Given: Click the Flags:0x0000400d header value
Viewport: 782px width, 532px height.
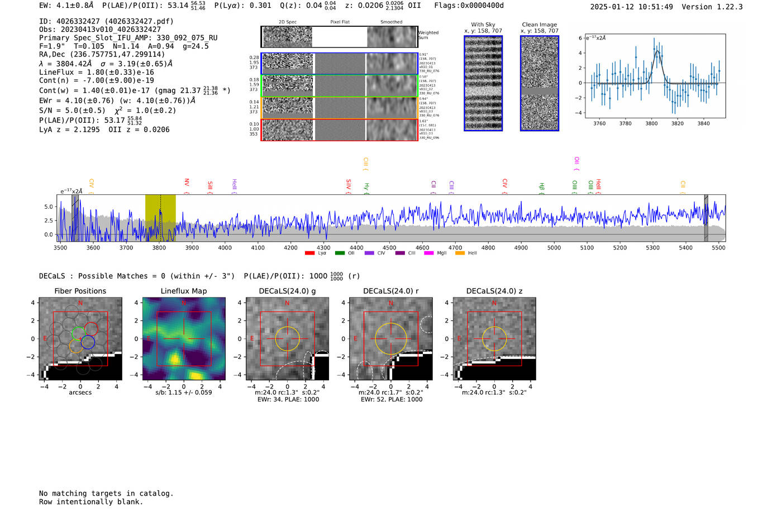Looking at the screenshot, I should [x=469, y=6].
